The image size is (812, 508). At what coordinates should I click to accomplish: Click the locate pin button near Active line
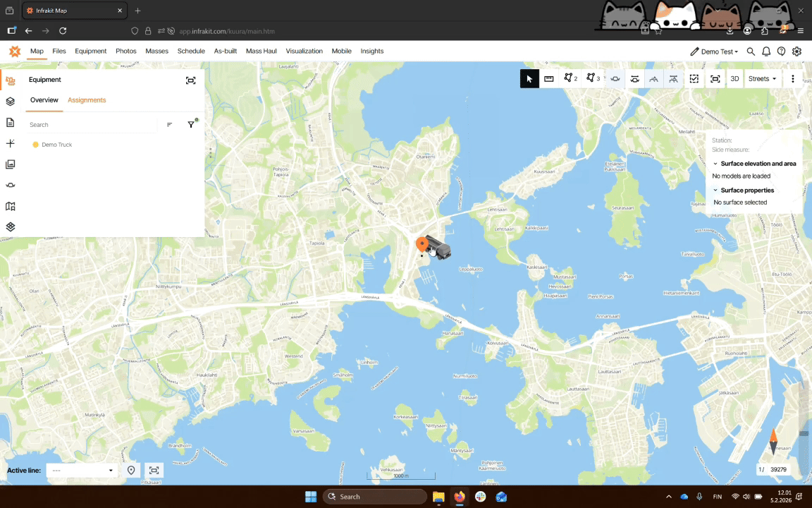tap(131, 470)
